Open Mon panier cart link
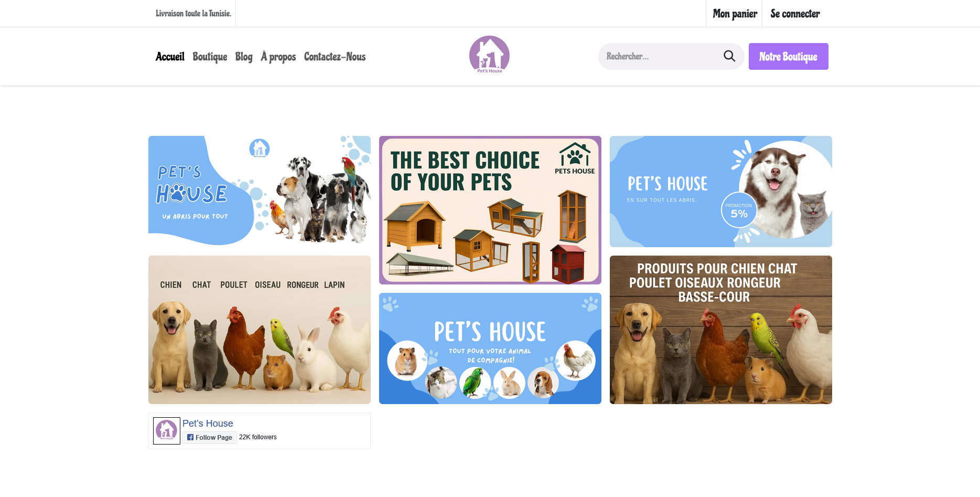The width and height of the screenshot is (980, 497). [735, 14]
